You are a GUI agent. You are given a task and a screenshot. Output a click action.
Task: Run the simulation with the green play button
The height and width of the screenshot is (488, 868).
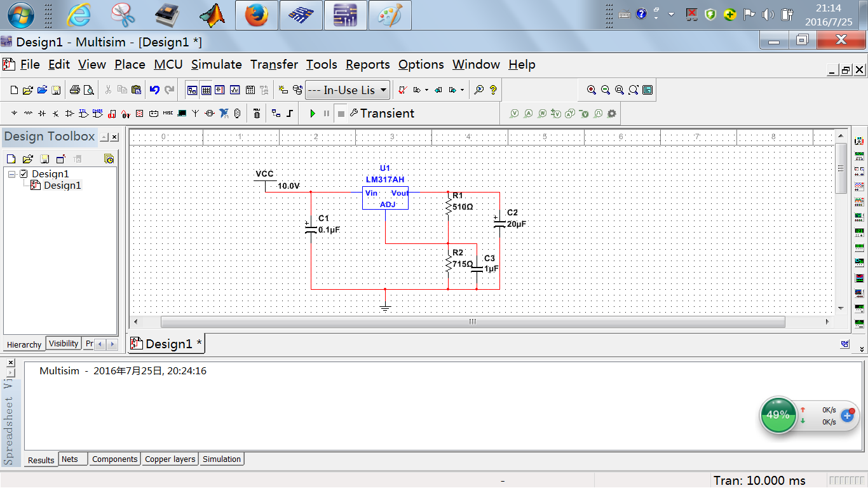(x=313, y=114)
